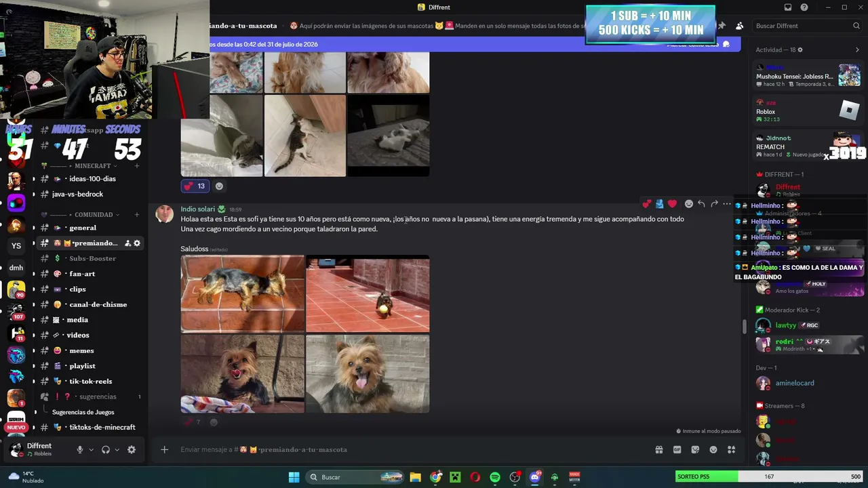Image resolution: width=868 pixels, height=488 pixels.
Task: Open the emoji picker in message bar
Action: pos(713,449)
